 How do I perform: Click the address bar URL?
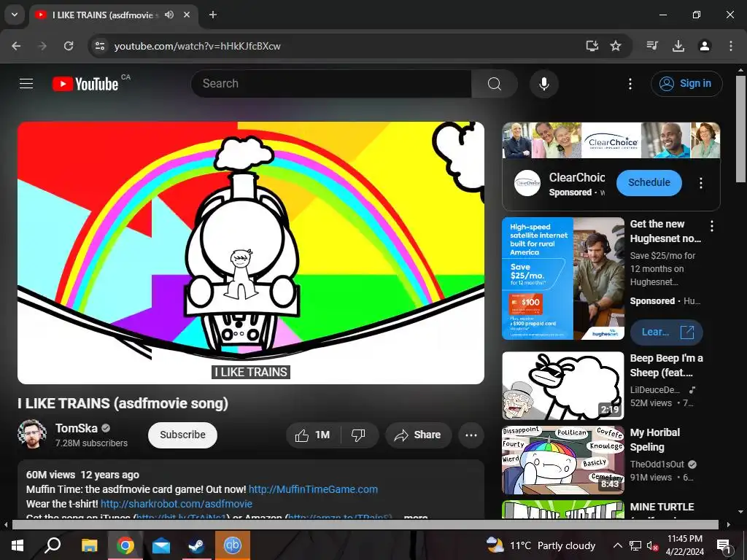click(197, 46)
